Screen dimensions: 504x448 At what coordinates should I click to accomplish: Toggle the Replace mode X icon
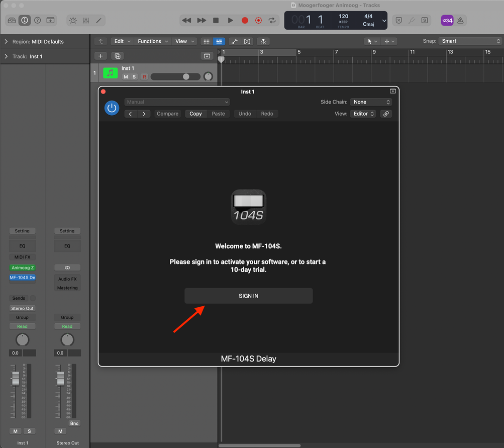point(399,20)
